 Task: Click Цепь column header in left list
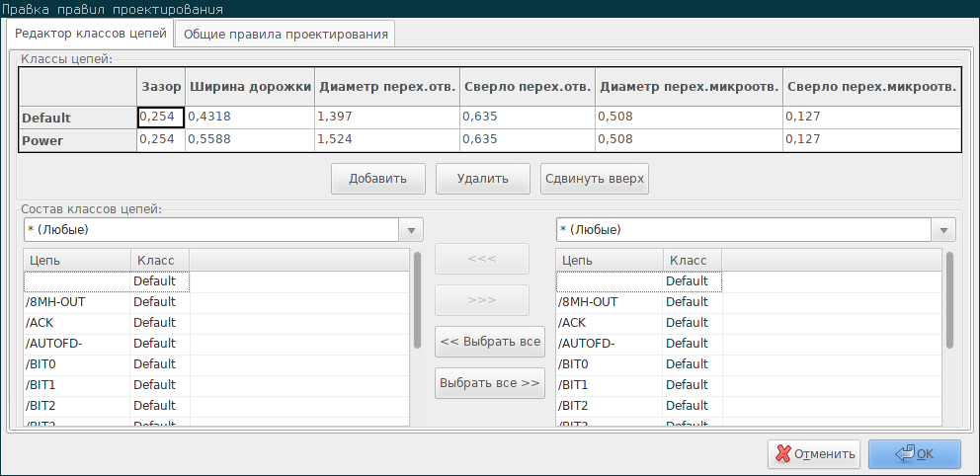(77, 261)
